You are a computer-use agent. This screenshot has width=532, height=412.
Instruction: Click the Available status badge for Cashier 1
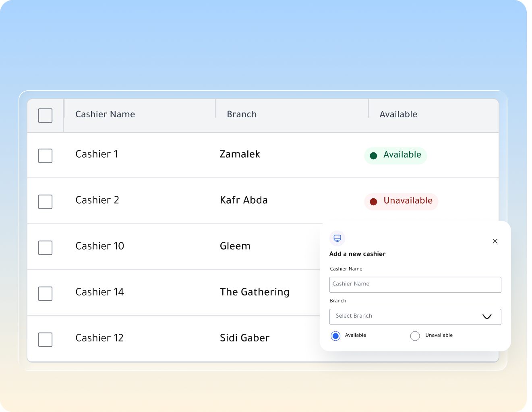click(x=395, y=156)
